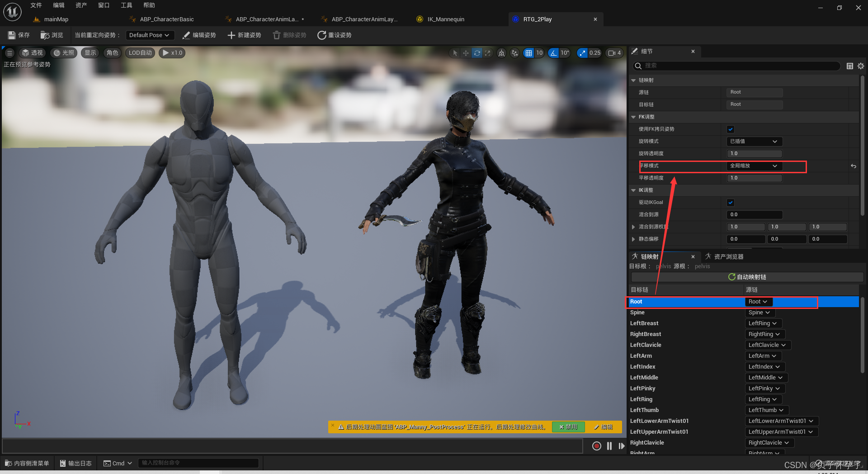
Task: Select the viewport selection cursor tool
Action: pyautogui.click(x=455, y=53)
